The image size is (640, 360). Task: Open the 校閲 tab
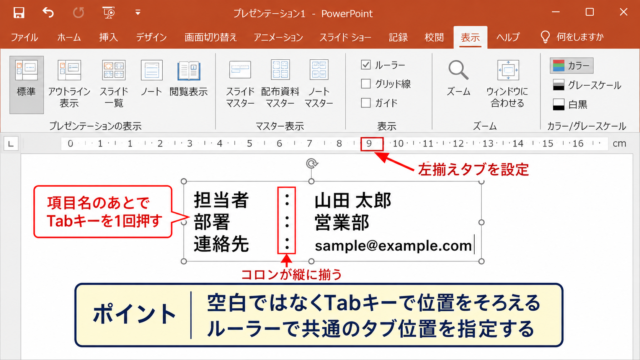[x=434, y=38]
